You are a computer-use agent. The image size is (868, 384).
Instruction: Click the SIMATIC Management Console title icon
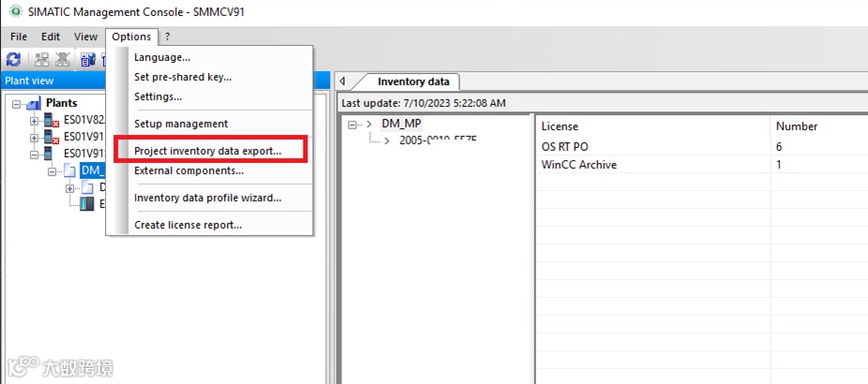[16, 11]
